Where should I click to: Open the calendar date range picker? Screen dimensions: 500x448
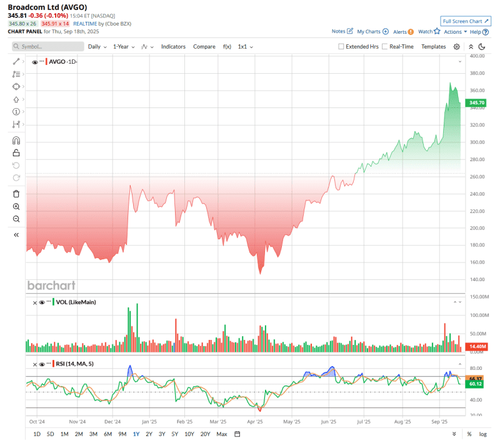click(237, 434)
